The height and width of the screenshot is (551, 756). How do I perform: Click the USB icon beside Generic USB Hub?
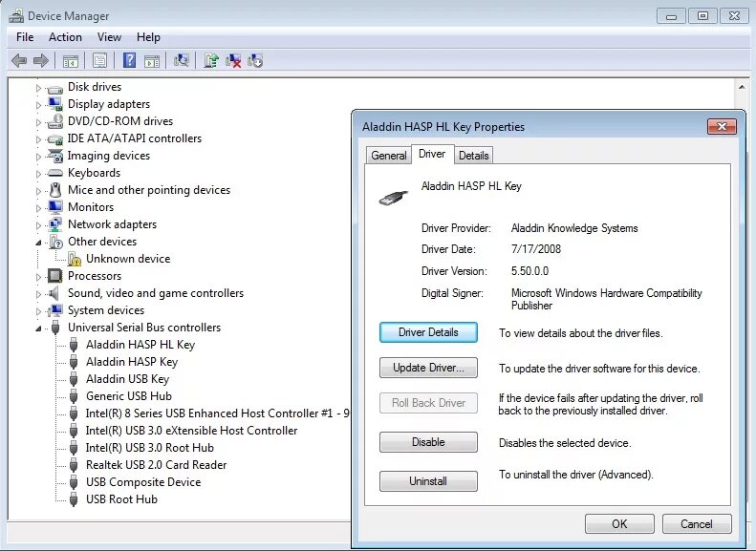[74, 396]
